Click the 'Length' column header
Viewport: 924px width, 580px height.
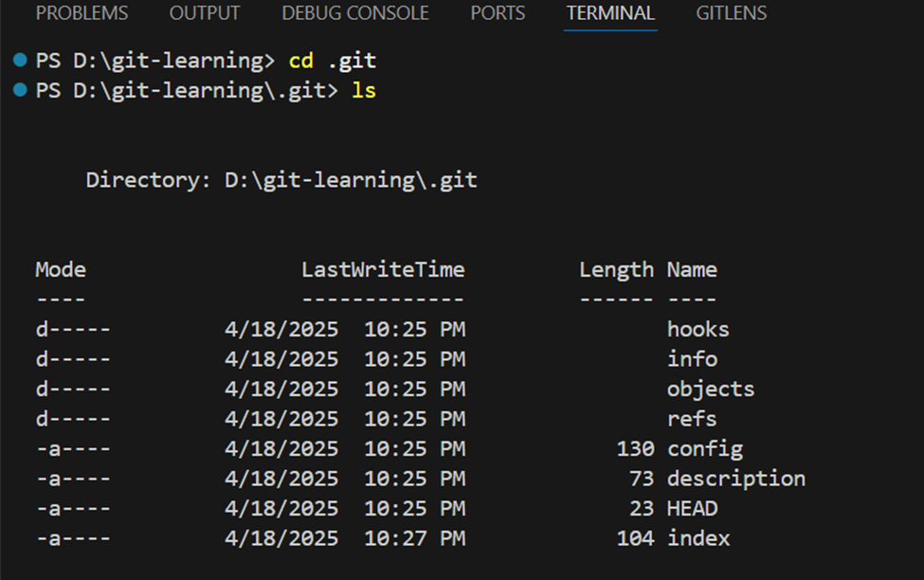coord(616,270)
